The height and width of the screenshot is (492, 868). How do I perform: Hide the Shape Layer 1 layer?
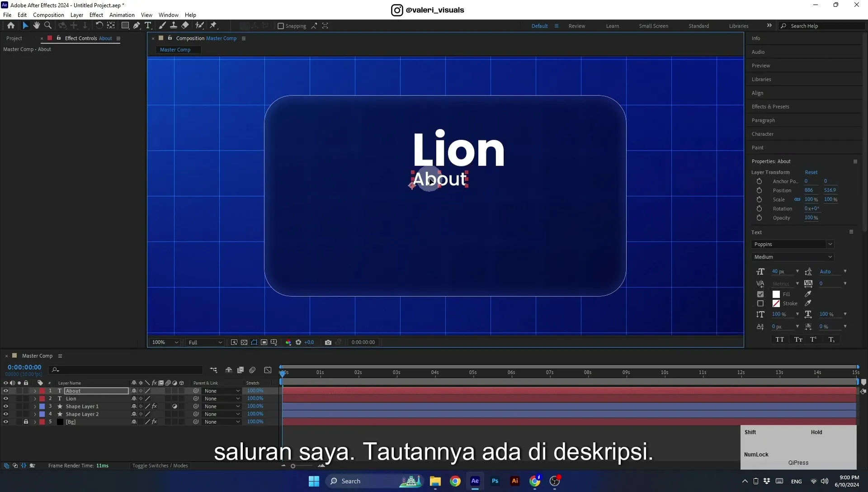point(6,407)
